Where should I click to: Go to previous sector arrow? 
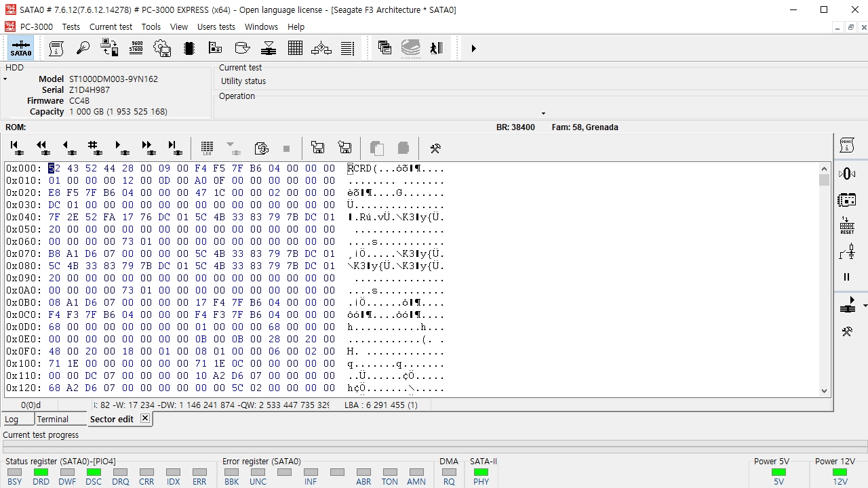coord(69,148)
